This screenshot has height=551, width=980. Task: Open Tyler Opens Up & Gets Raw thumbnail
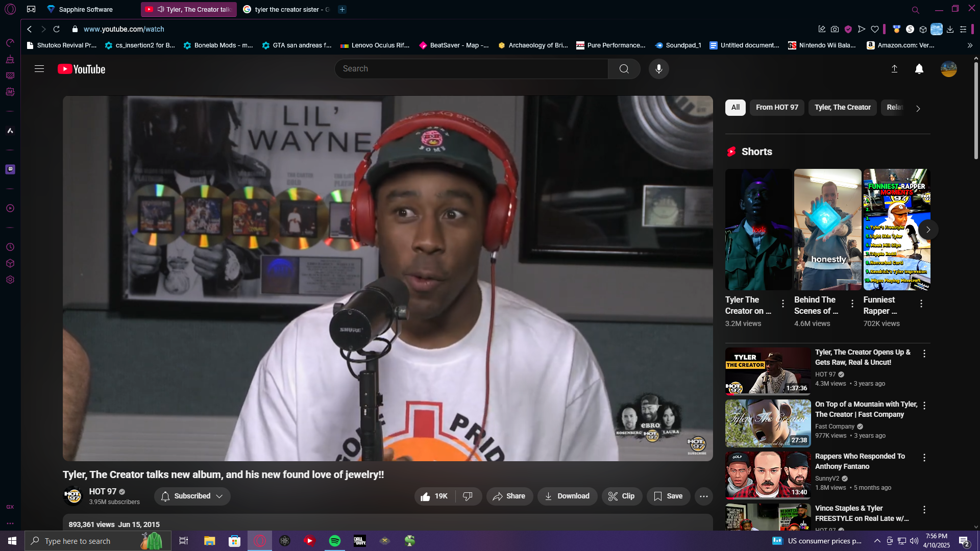(x=768, y=371)
